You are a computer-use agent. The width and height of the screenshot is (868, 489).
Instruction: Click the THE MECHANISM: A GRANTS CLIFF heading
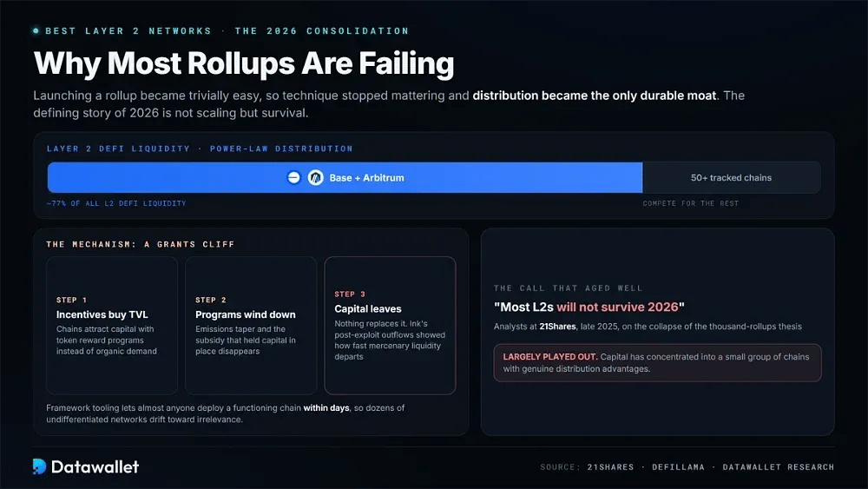141,244
